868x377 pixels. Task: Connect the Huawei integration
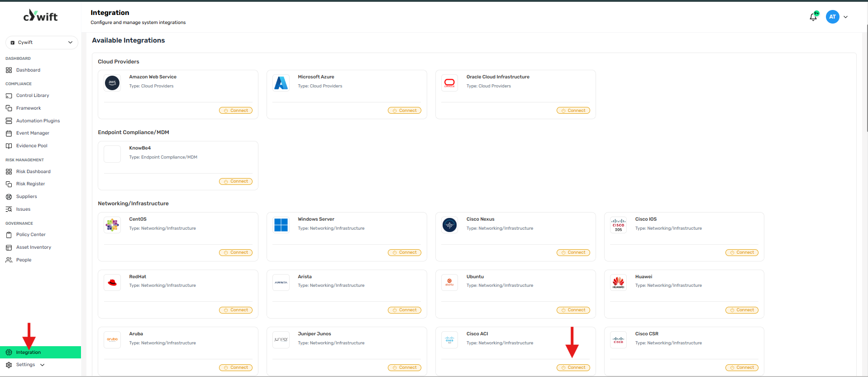pos(742,310)
